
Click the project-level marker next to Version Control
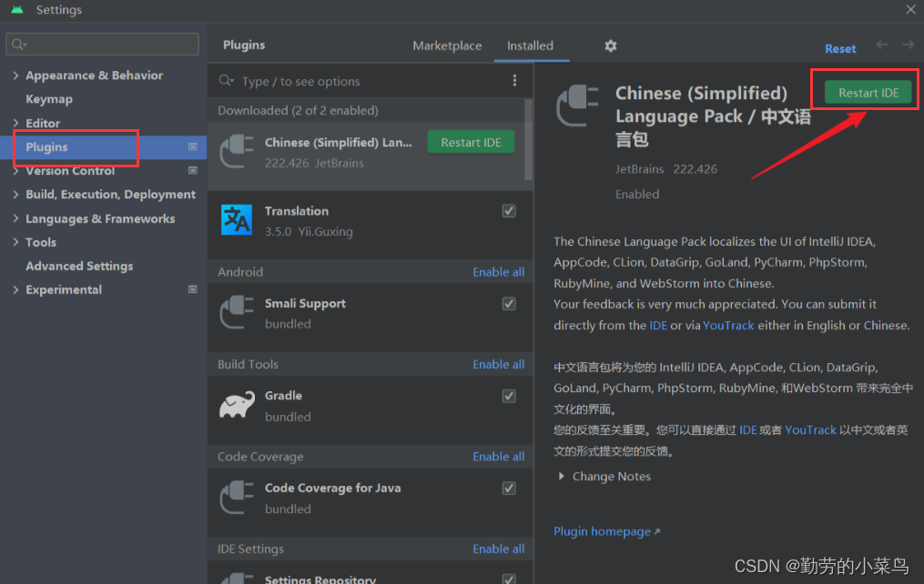tap(193, 170)
